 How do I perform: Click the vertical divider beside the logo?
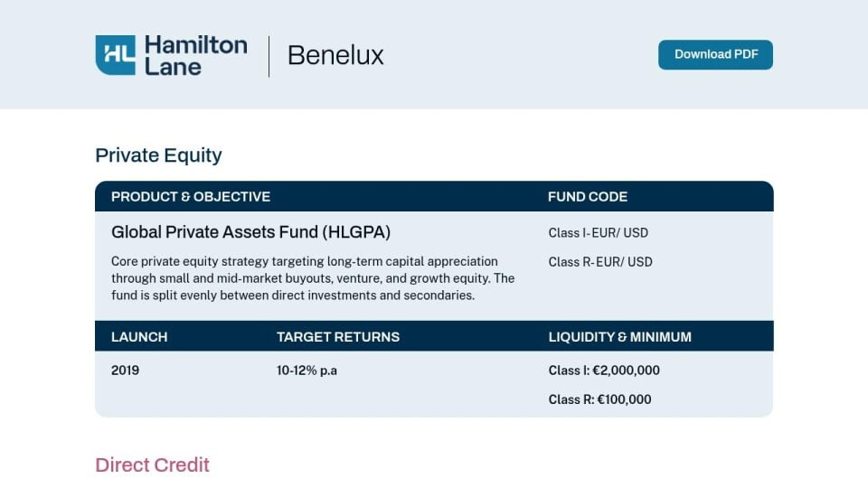pyautogui.click(x=269, y=56)
